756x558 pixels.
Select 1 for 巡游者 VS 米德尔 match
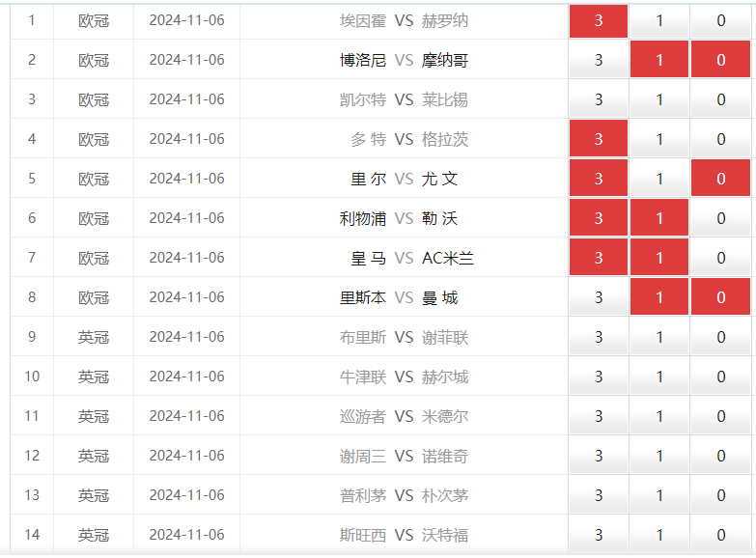659,416
